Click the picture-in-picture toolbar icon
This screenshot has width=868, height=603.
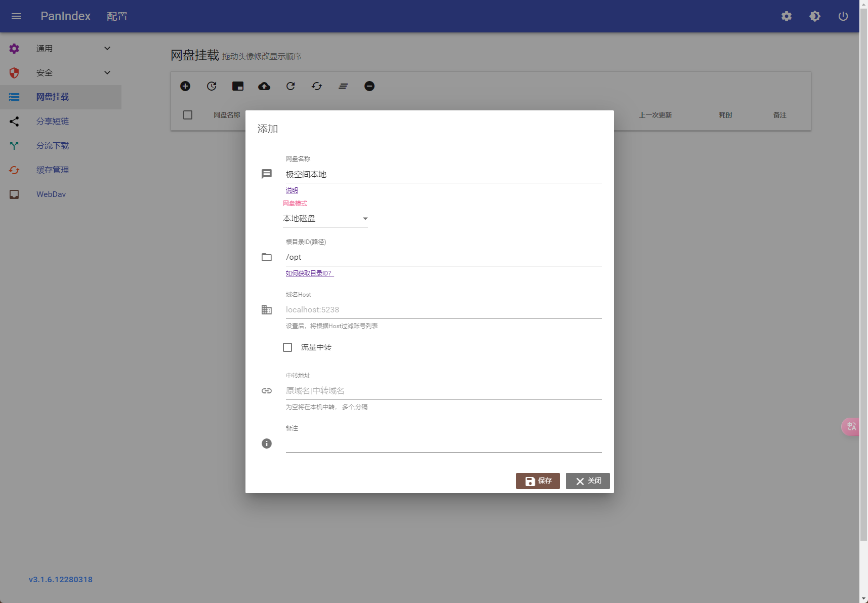pyautogui.click(x=238, y=86)
